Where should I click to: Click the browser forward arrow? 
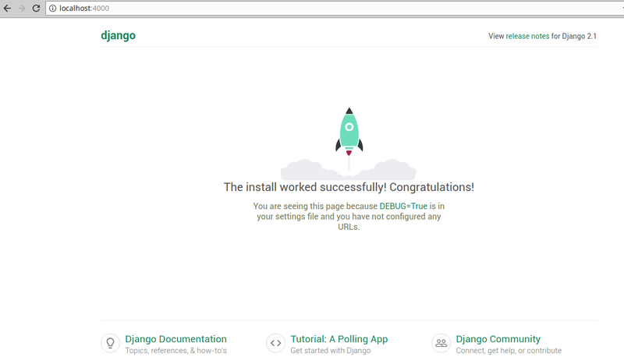tap(22, 8)
